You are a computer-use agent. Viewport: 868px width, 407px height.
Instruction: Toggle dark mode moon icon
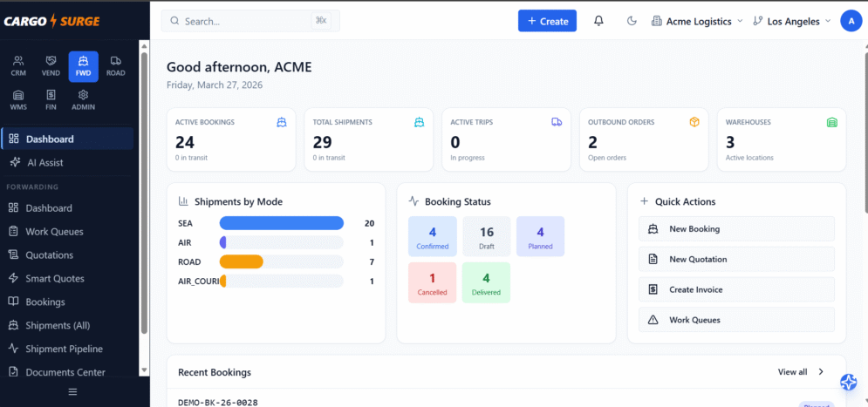tap(632, 21)
